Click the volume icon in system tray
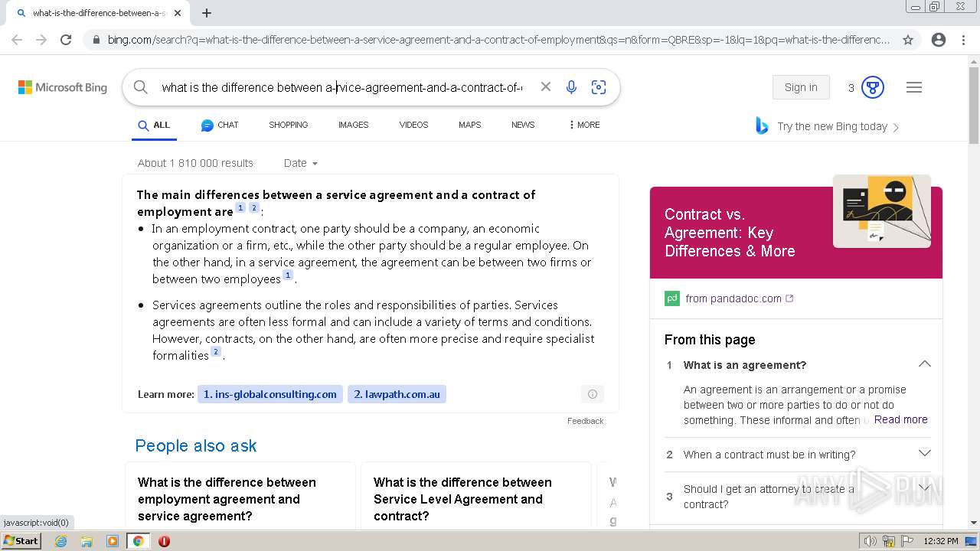This screenshot has height=551, width=980. coord(870,541)
